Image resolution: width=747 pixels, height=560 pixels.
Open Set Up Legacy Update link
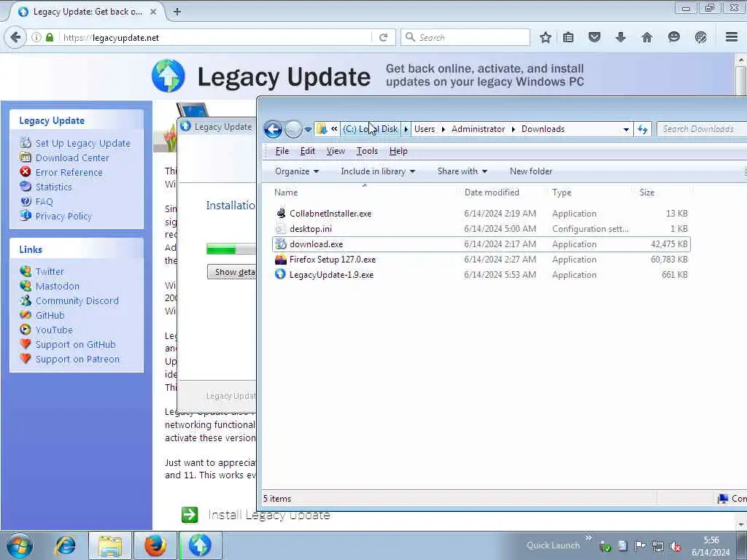[x=82, y=144]
